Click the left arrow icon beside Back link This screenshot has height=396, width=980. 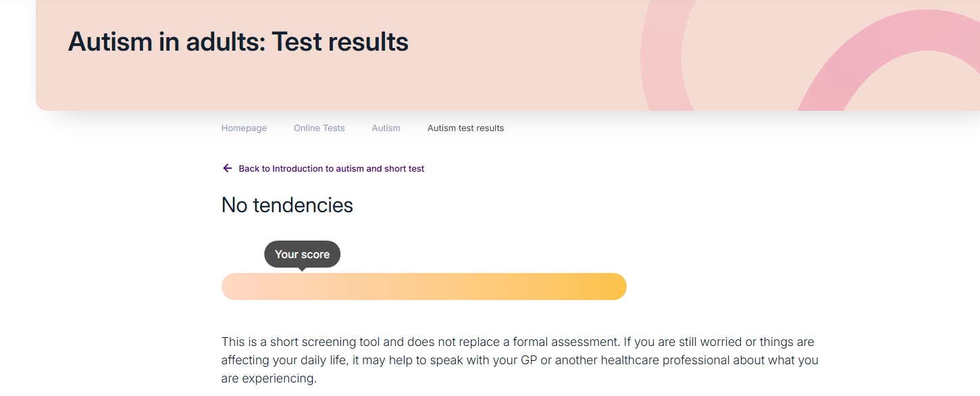(x=228, y=168)
